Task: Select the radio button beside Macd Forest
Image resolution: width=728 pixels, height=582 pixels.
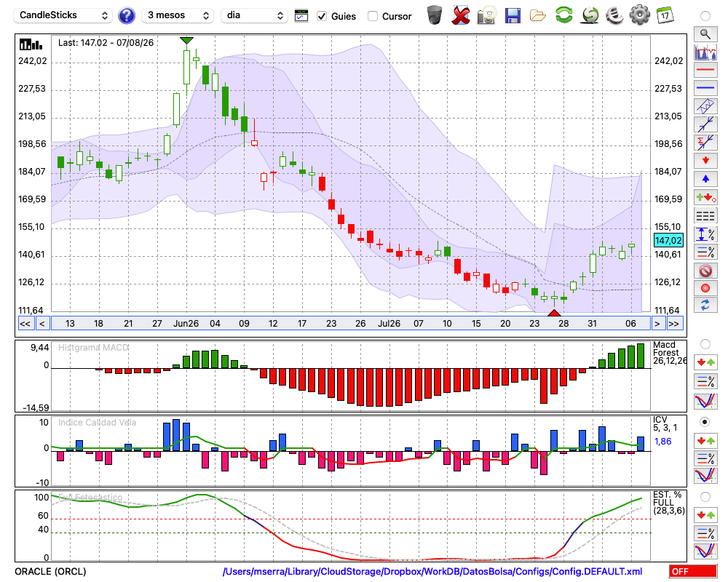Action: tap(705, 344)
